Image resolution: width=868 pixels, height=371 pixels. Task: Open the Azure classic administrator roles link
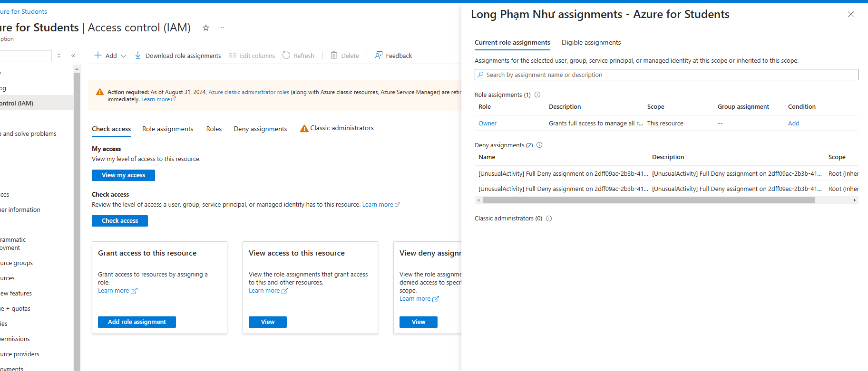pos(249,92)
